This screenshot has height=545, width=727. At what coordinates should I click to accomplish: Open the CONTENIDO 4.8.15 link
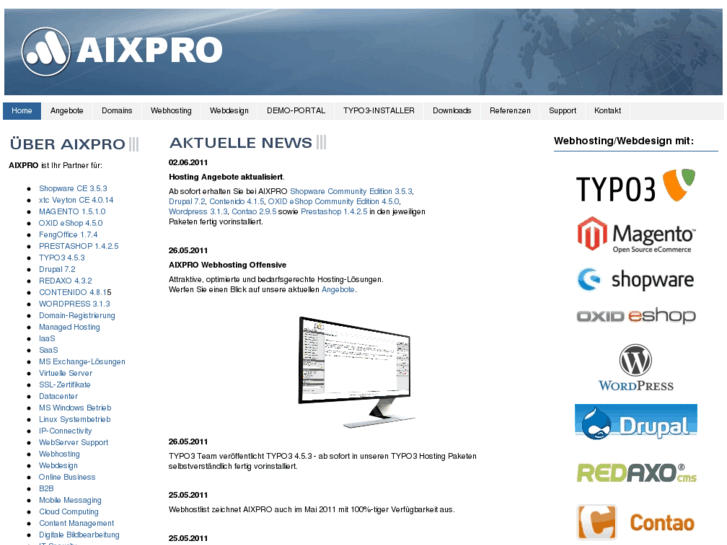[x=75, y=292]
